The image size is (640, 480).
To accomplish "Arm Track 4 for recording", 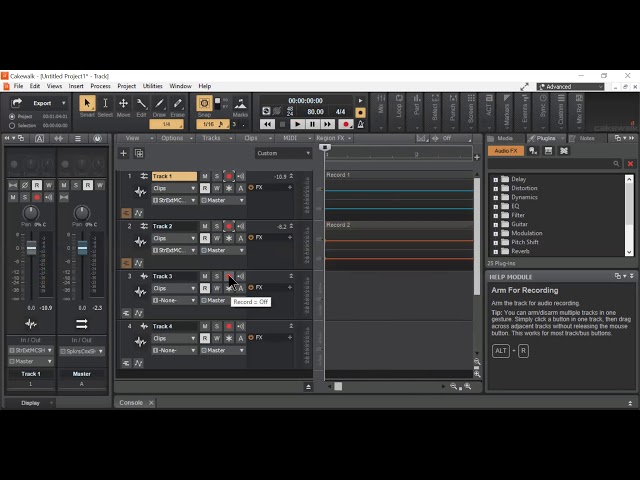I will (229, 326).
